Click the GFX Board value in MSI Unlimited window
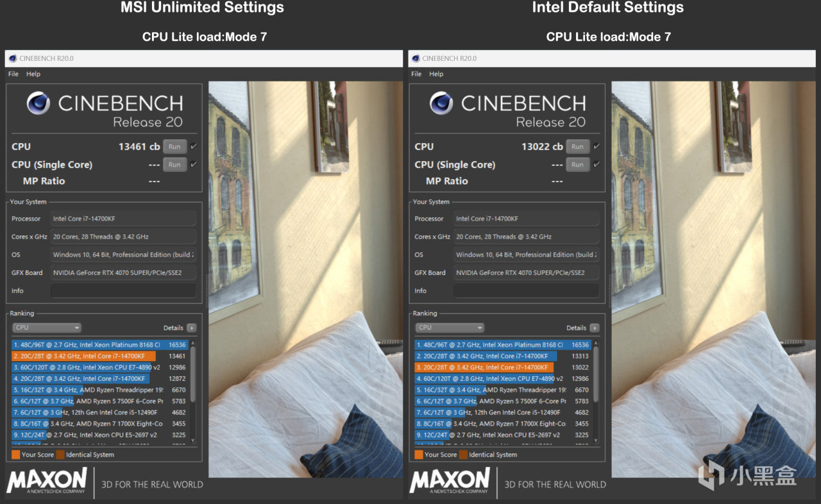The width and height of the screenshot is (821, 504). [123, 273]
